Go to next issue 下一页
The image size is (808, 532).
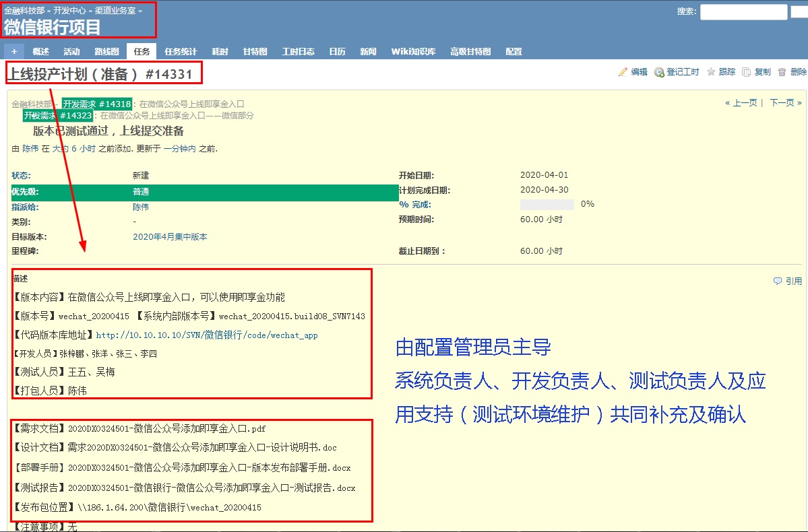786,103
